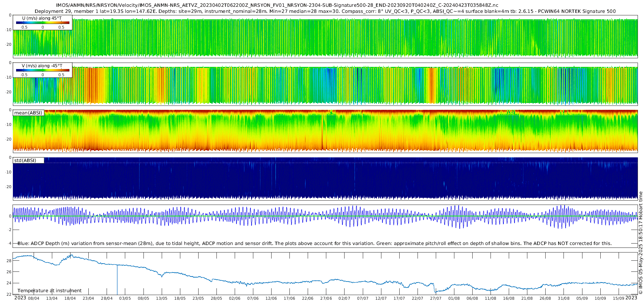Click the 08/04 date tick label

34,298
